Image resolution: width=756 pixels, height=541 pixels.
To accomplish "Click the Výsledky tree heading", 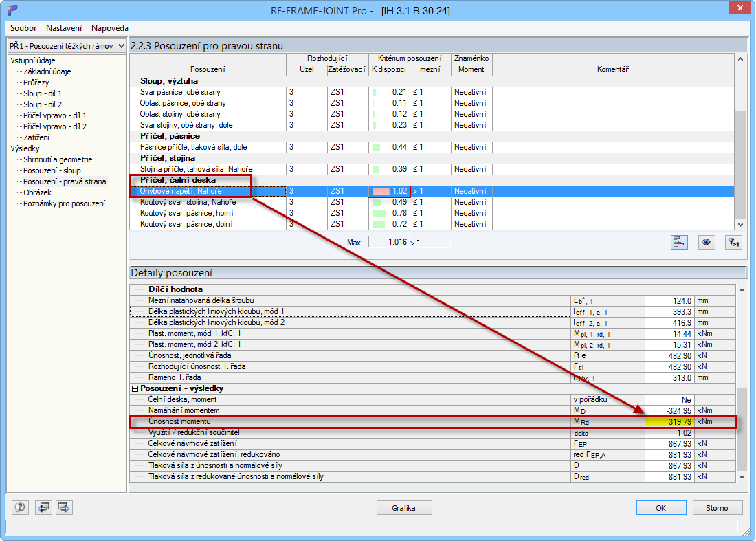I will (x=25, y=148).
